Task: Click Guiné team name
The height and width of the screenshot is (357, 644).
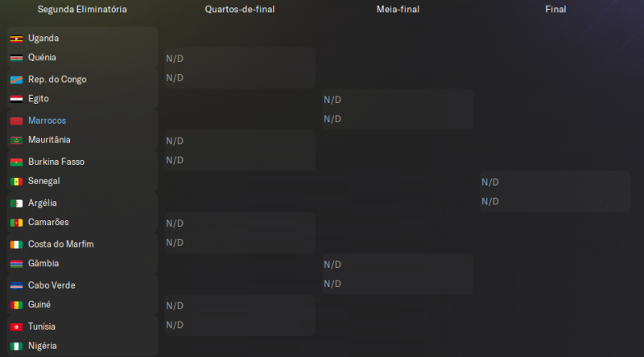Action: point(39,305)
